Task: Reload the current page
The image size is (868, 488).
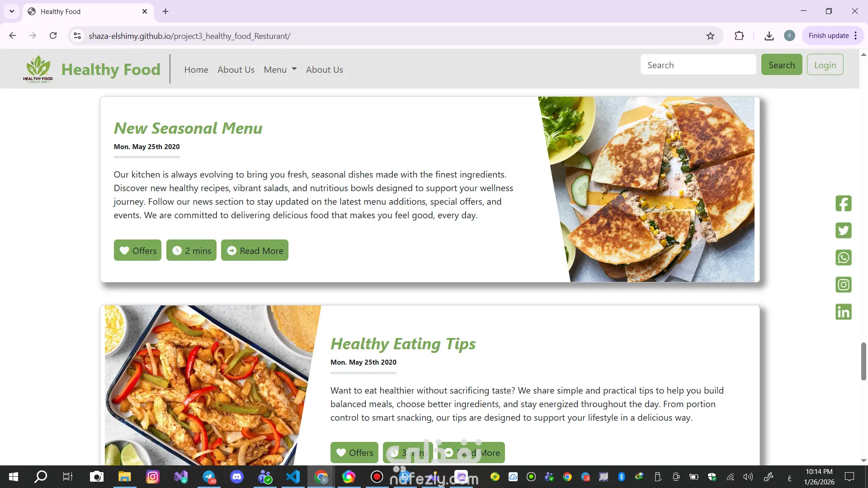Action: pos(53,36)
